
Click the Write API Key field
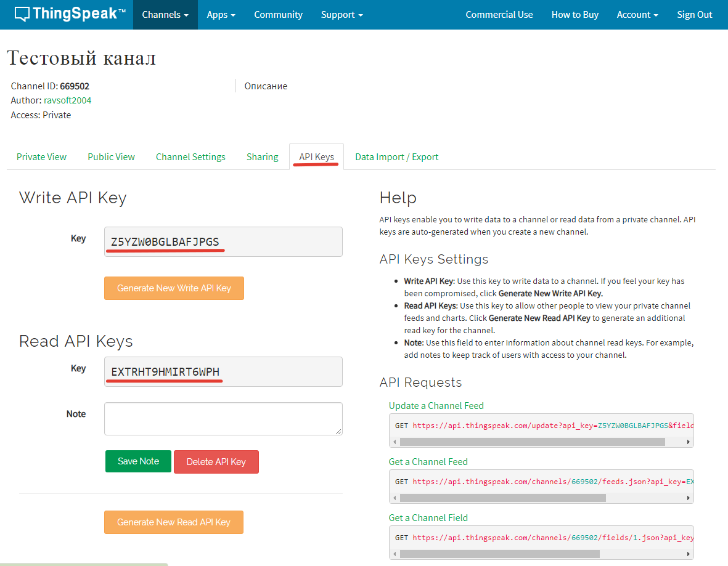pos(223,241)
